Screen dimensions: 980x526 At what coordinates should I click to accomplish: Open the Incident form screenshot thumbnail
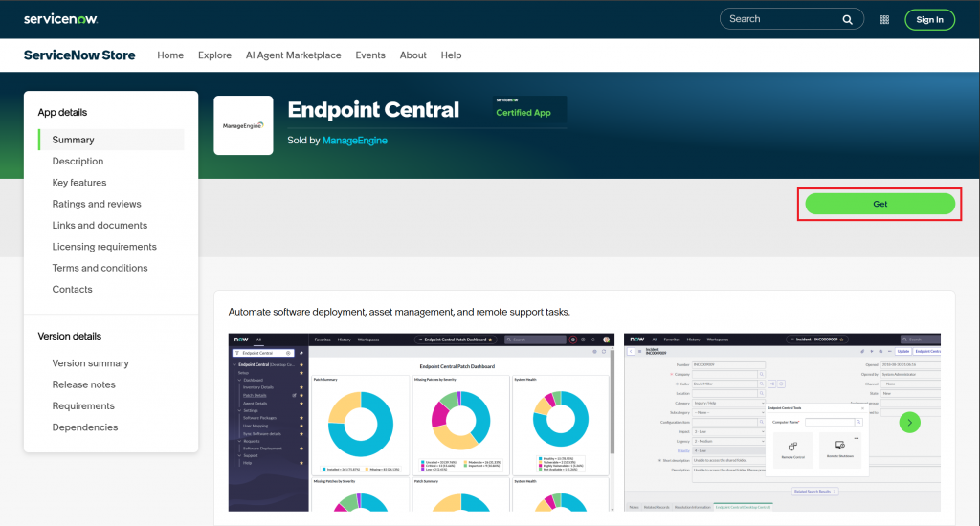click(x=782, y=423)
